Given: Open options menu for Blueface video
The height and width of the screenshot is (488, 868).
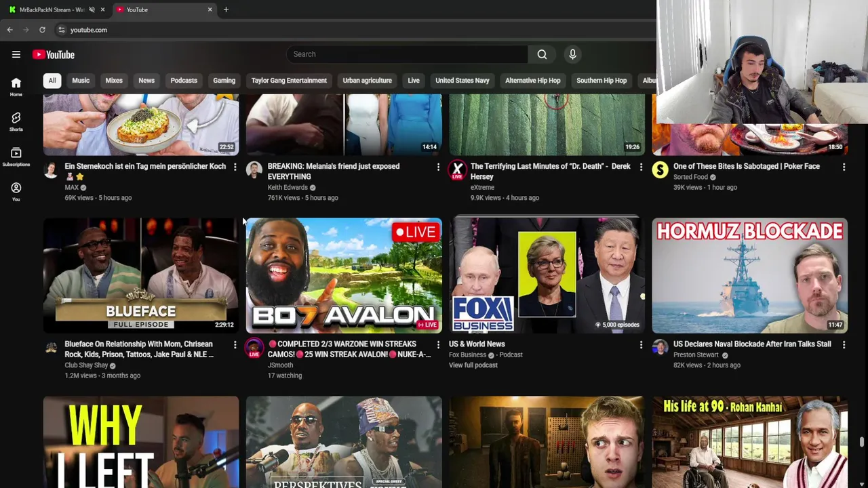Looking at the screenshot, I should [x=235, y=345].
